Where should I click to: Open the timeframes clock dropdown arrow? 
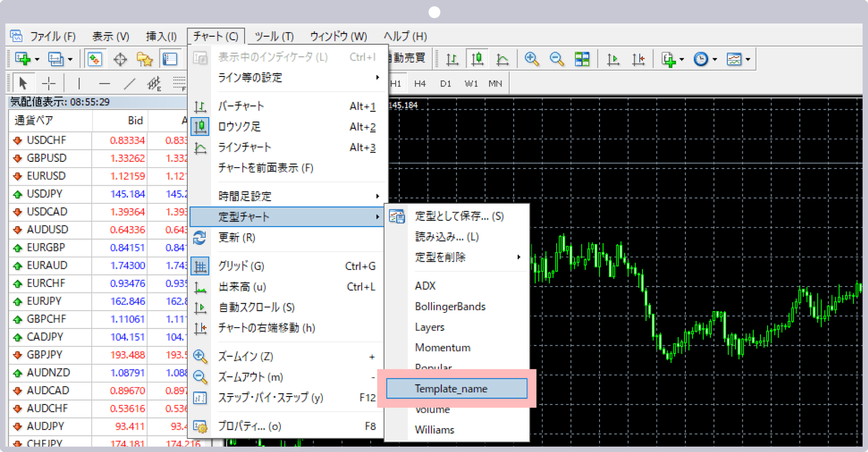tap(714, 59)
